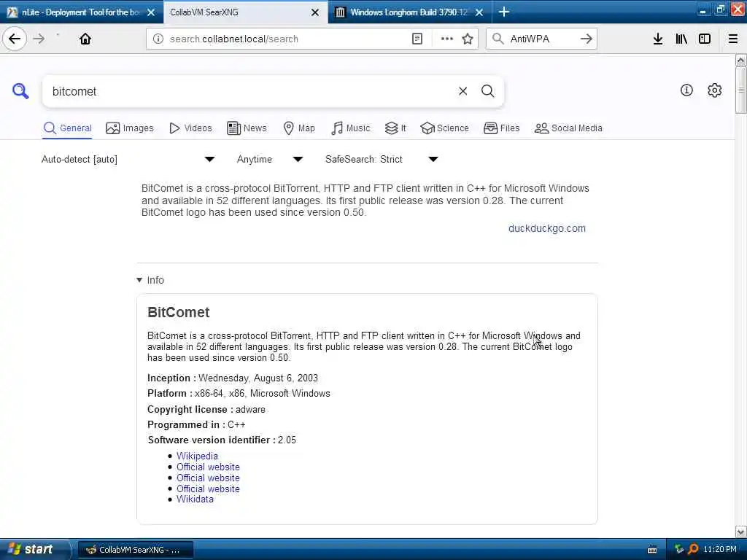Open the Library icon in toolbar

pyautogui.click(x=681, y=39)
